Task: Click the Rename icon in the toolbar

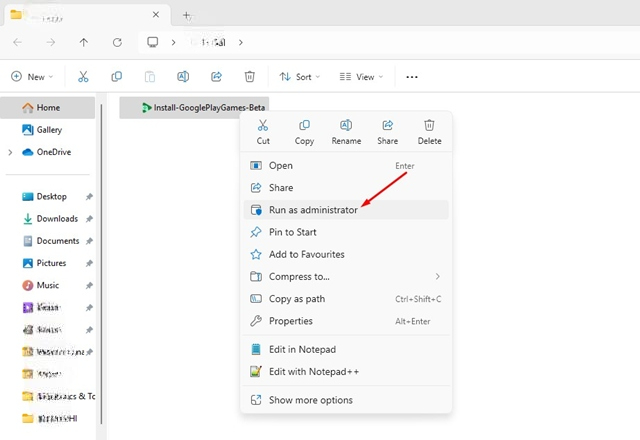Action: tap(183, 76)
